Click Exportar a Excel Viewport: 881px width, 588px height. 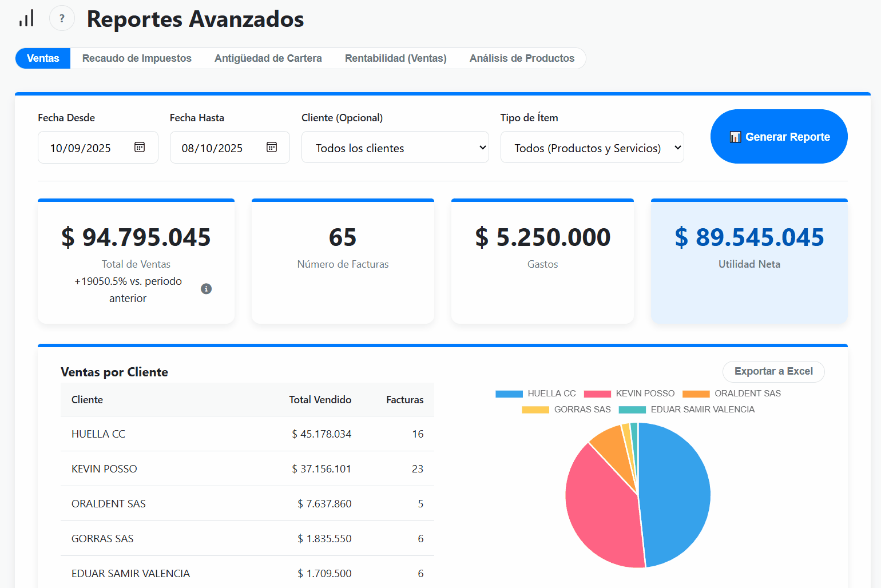click(x=773, y=371)
